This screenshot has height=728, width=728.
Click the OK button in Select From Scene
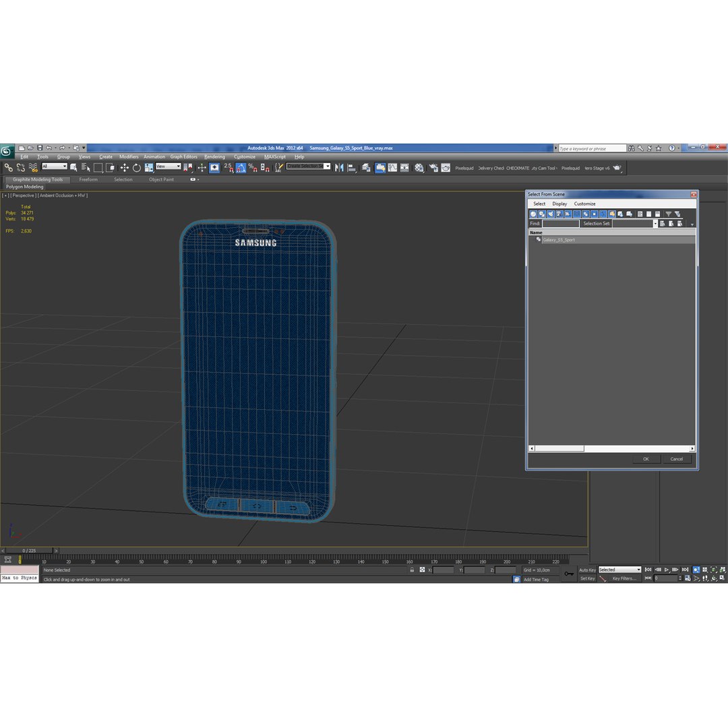coord(646,459)
